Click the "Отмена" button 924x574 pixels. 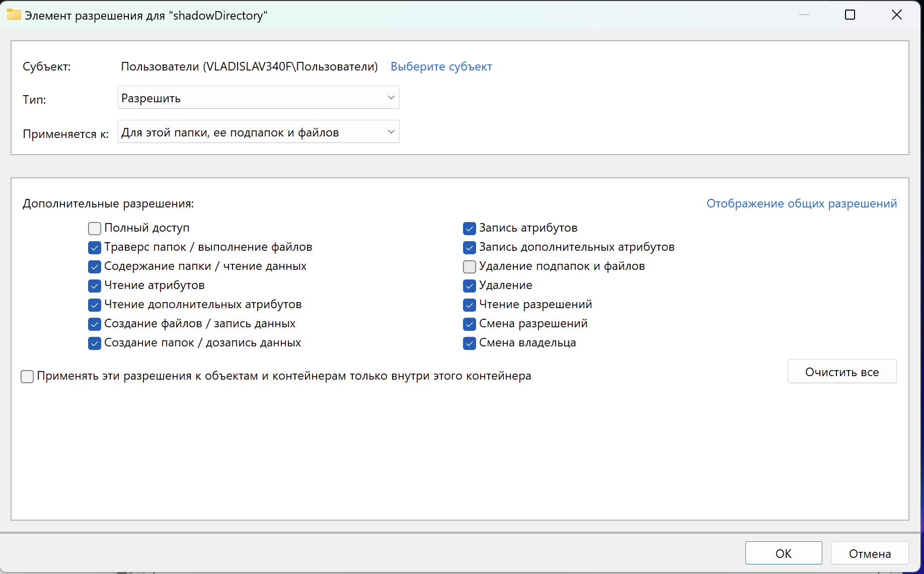[869, 553]
